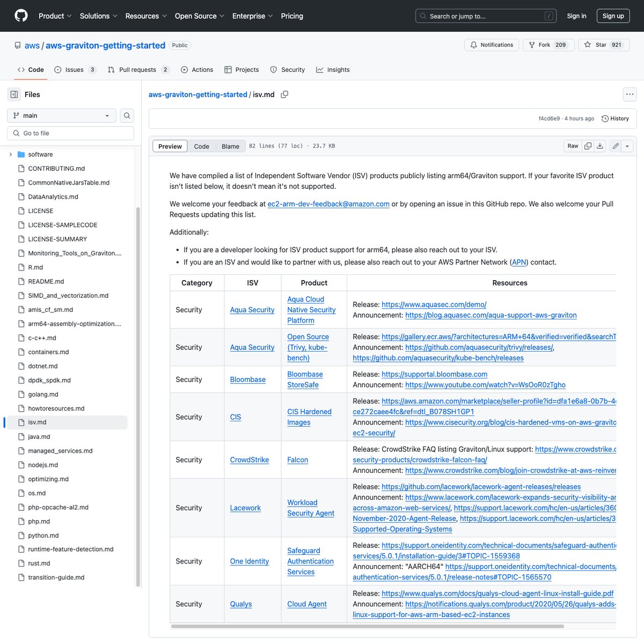
Task: Open more edit options dropdown arrow
Action: [x=627, y=146]
